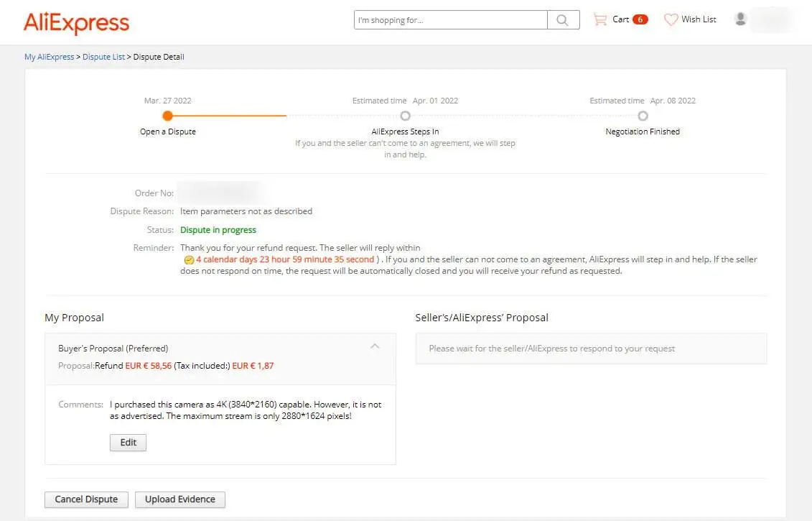Click the comment about 4K camera resolution
812x521 pixels.
pyautogui.click(x=246, y=410)
